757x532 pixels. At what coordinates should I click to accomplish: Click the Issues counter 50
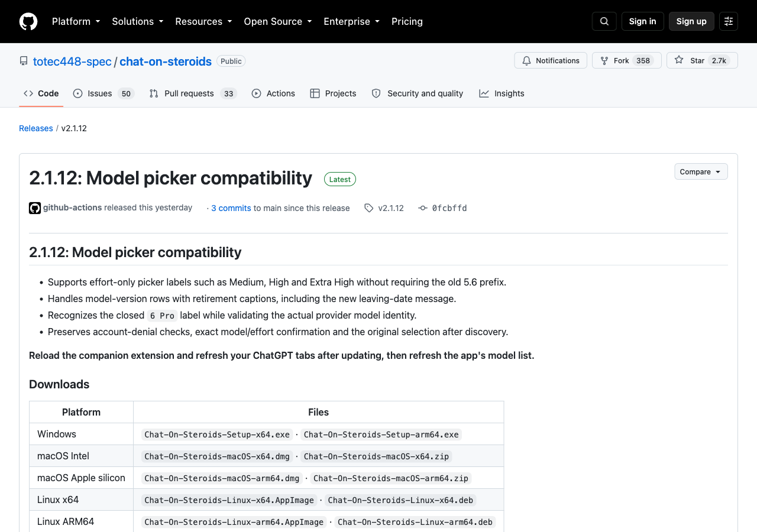[x=125, y=93]
